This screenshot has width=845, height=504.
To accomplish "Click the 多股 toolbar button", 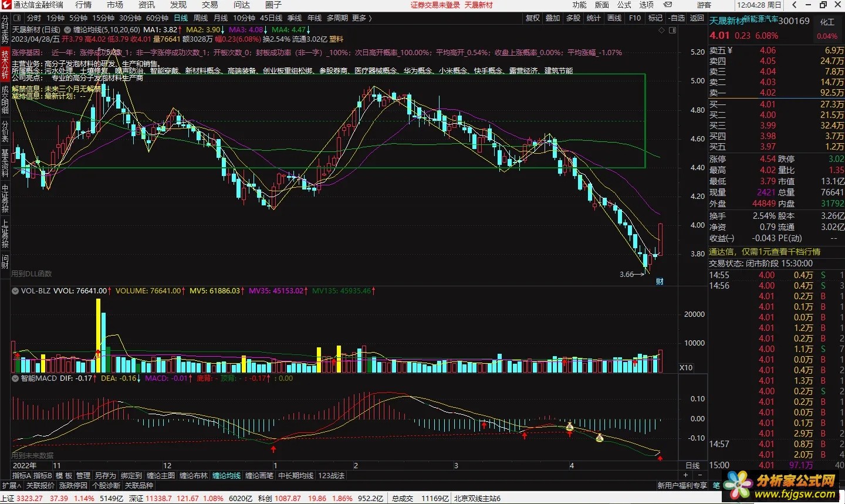I will tap(573, 18).
